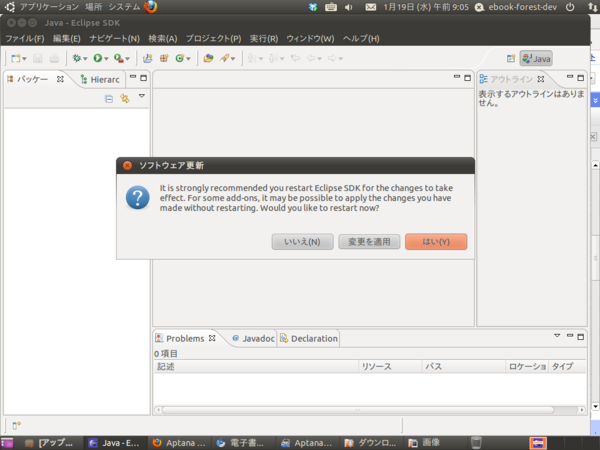
Task: Maximize the Outline panel
Action: (580, 78)
